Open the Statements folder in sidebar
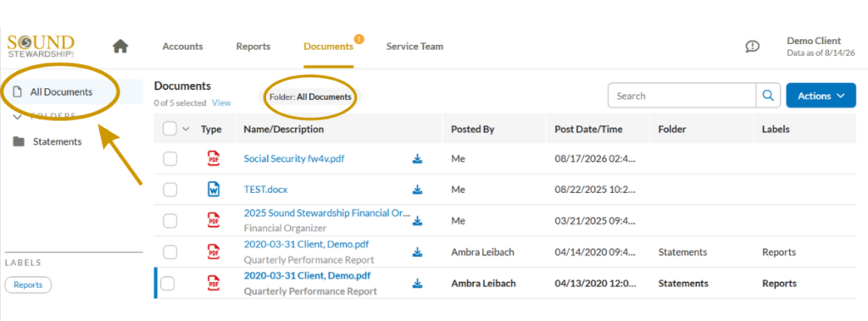 57,141
